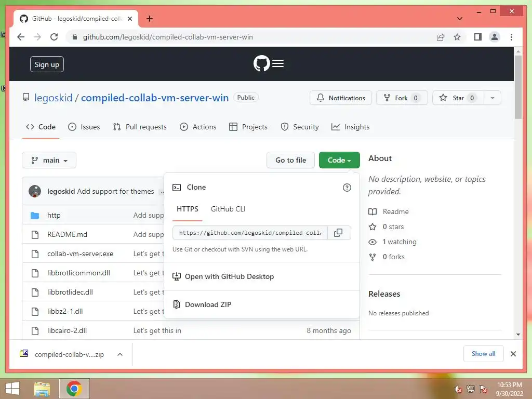Expand the downloaded zip options chevron

tap(120, 354)
